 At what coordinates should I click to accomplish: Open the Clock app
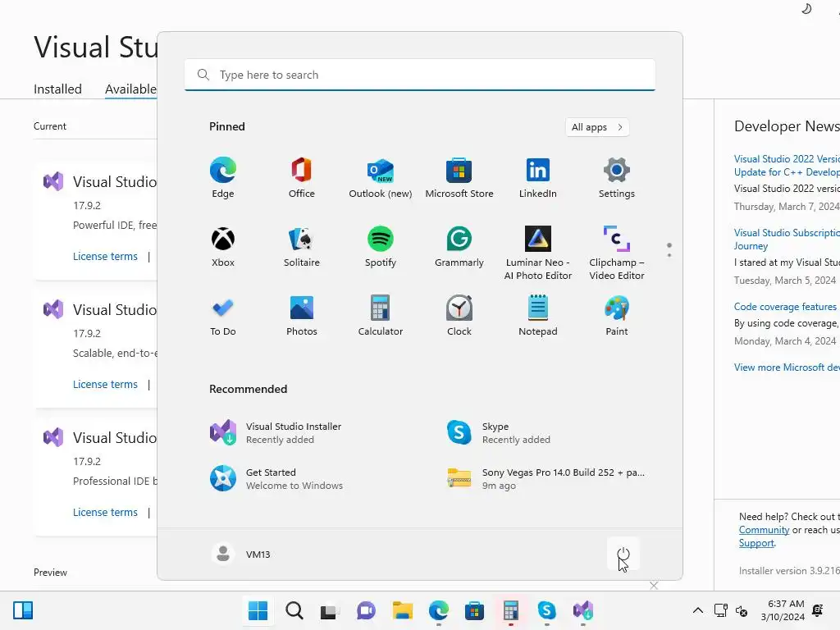459,316
